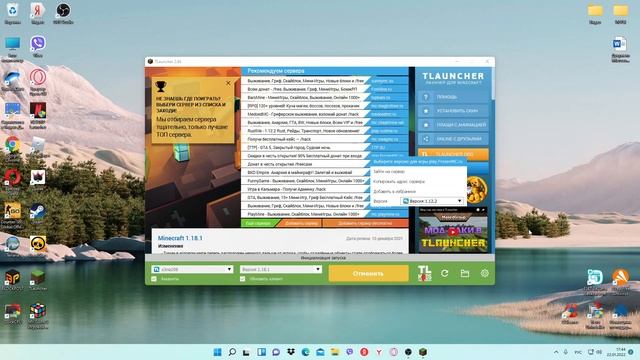Click the Windows Start button

coord(218,352)
